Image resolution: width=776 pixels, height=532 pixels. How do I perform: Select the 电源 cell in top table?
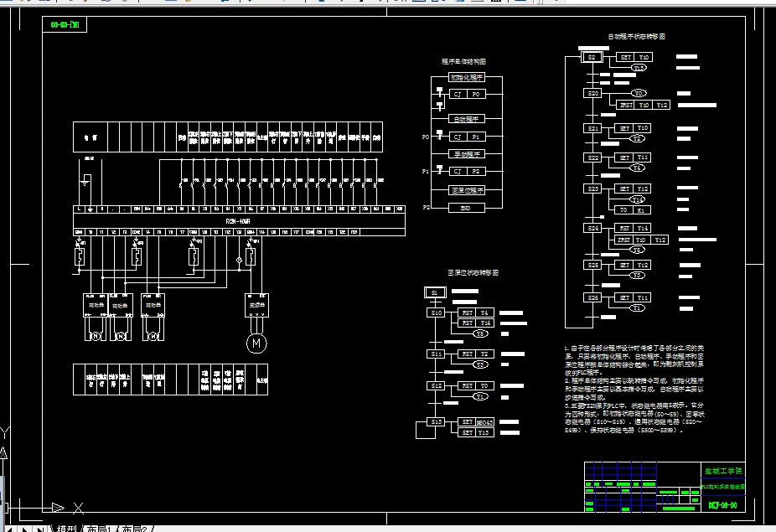tap(90, 137)
